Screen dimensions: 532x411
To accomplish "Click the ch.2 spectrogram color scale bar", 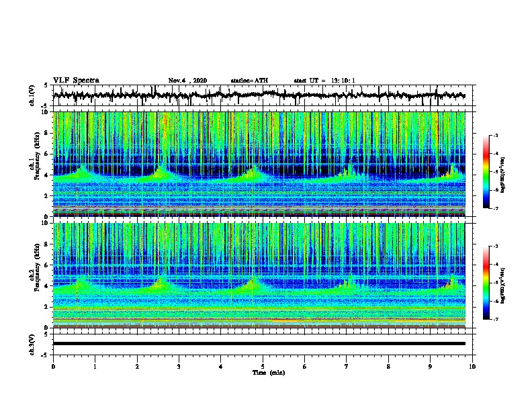I will click(x=486, y=283).
